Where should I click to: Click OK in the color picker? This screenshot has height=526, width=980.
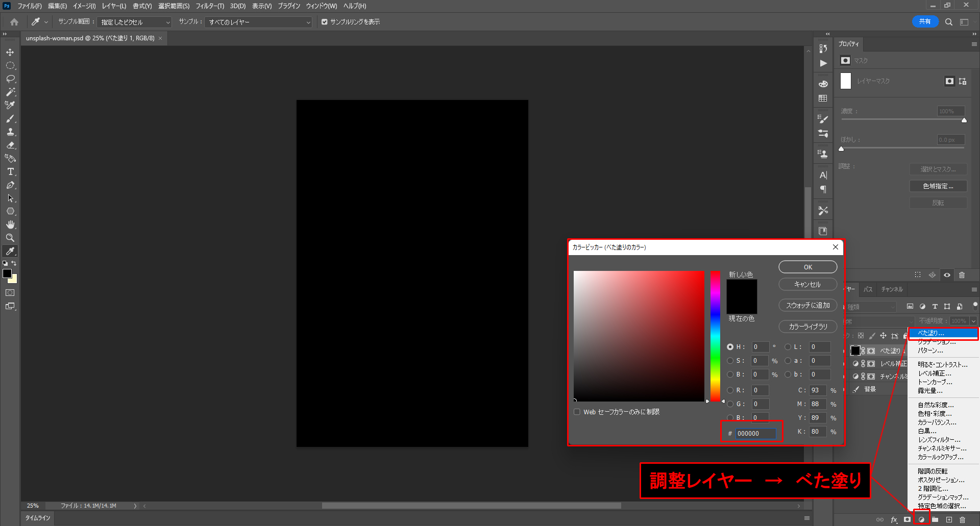[x=807, y=267]
